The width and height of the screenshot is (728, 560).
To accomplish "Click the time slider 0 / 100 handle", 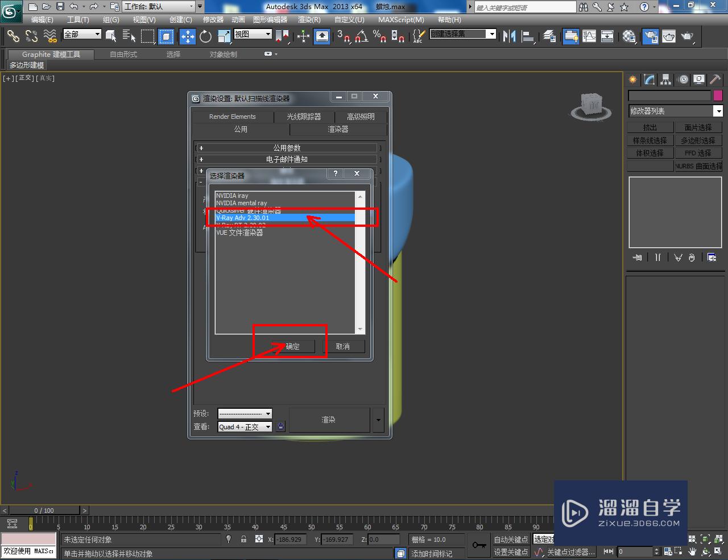I will point(44,511).
